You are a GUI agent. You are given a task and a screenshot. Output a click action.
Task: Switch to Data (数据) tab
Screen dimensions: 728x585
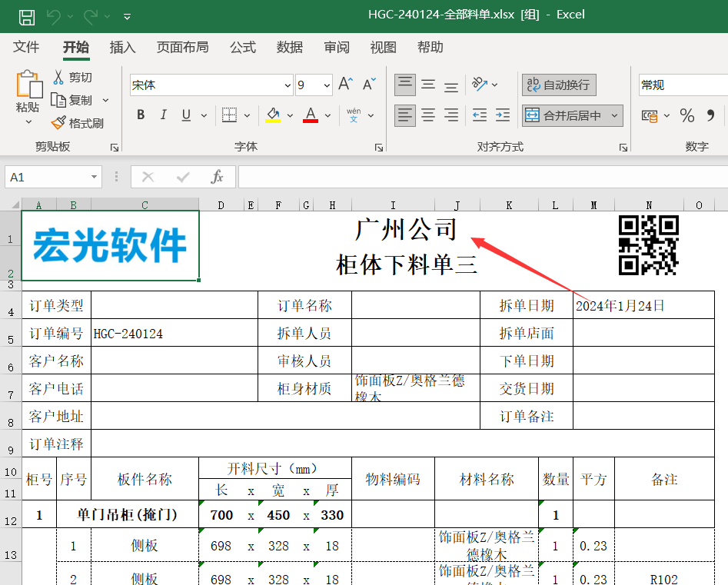pos(289,47)
